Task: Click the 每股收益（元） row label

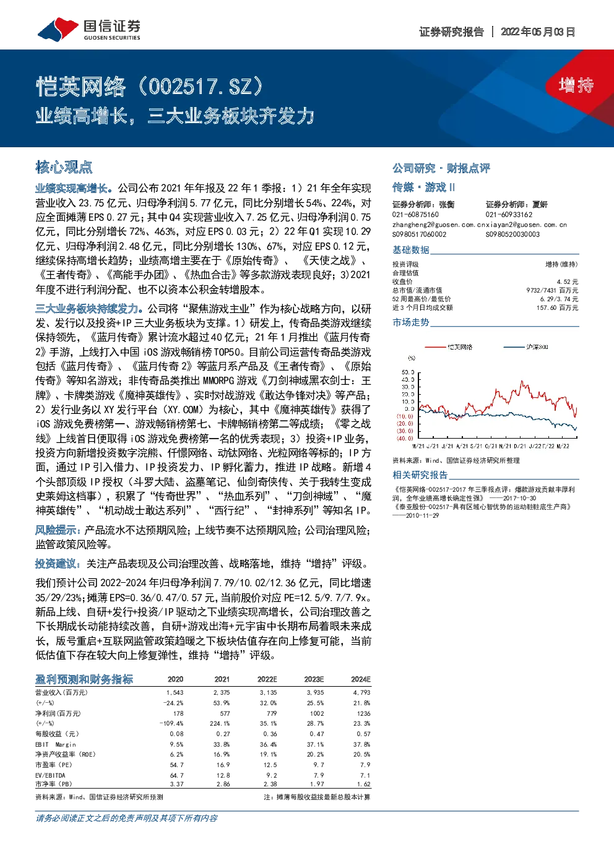Action: 57,734
